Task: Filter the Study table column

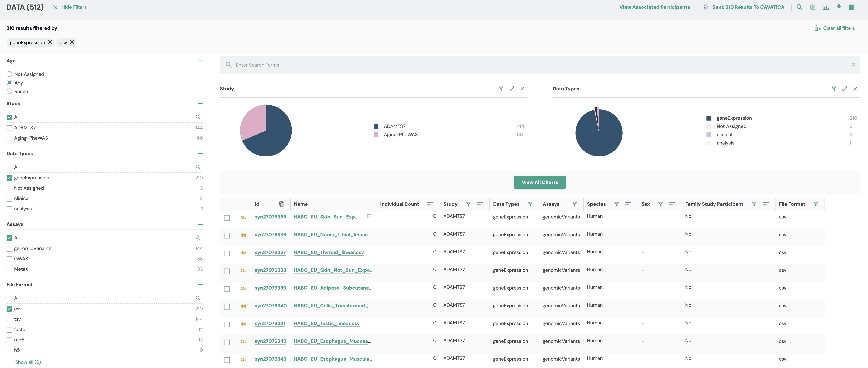Action: tap(468, 204)
